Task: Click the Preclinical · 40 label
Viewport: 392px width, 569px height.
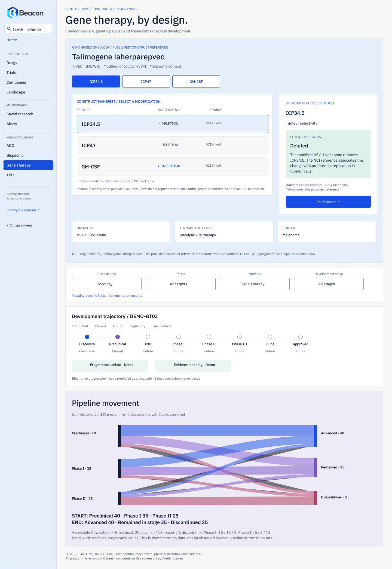Action: [x=84, y=433]
